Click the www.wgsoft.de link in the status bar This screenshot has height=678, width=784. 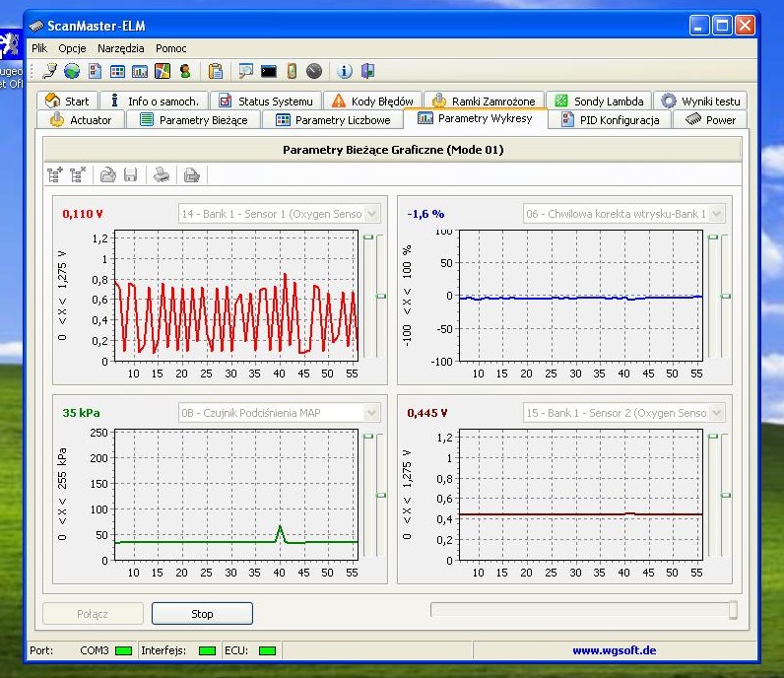(614, 650)
